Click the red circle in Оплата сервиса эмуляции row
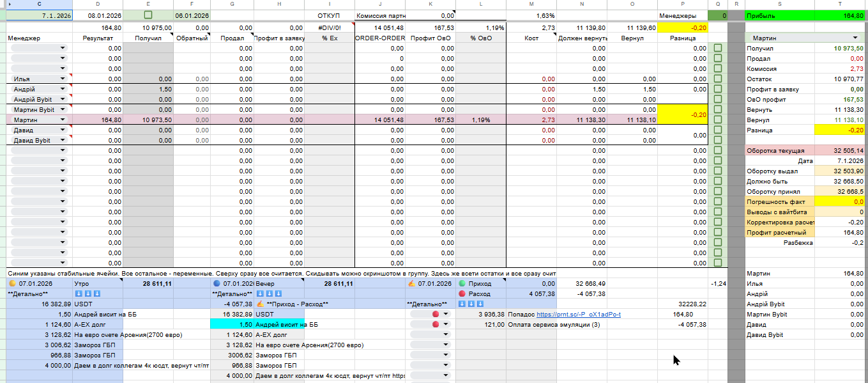 pyautogui.click(x=436, y=324)
